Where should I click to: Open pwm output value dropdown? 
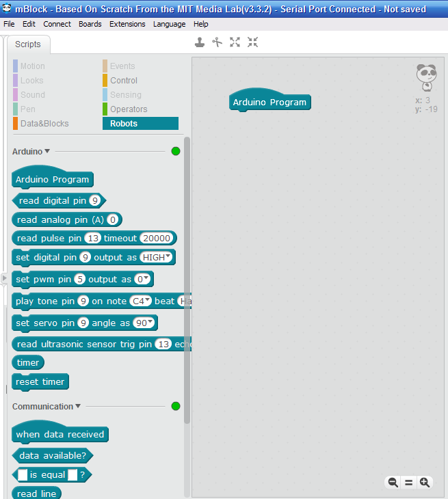pos(142,279)
